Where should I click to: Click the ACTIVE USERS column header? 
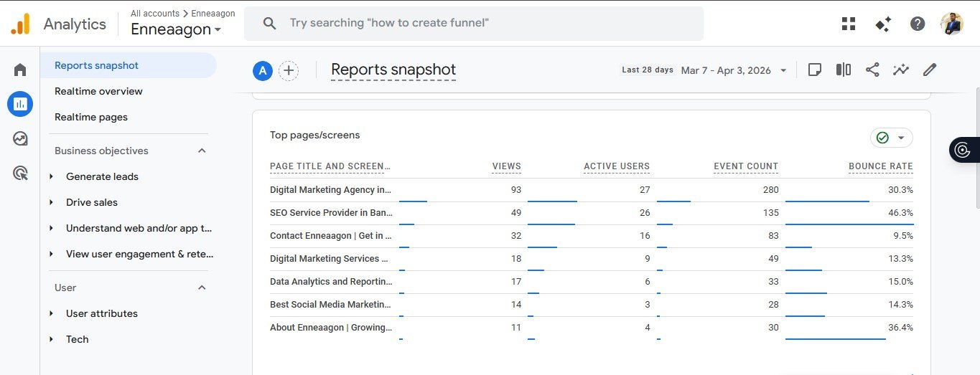coord(617,166)
